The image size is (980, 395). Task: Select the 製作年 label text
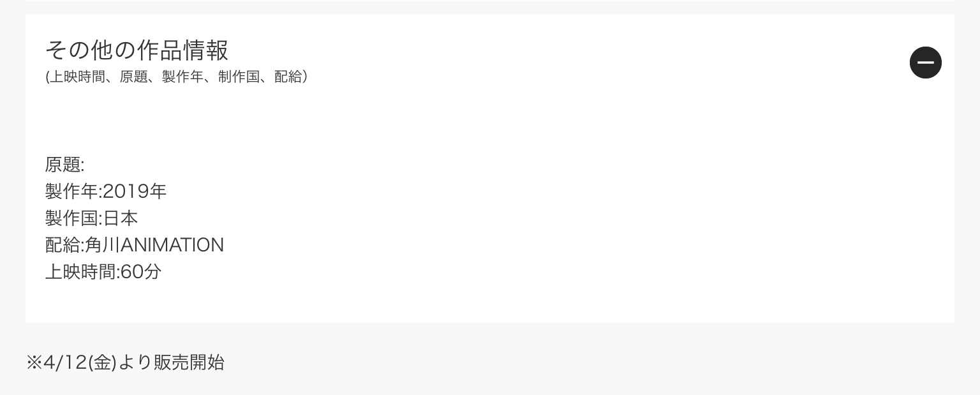[71, 191]
